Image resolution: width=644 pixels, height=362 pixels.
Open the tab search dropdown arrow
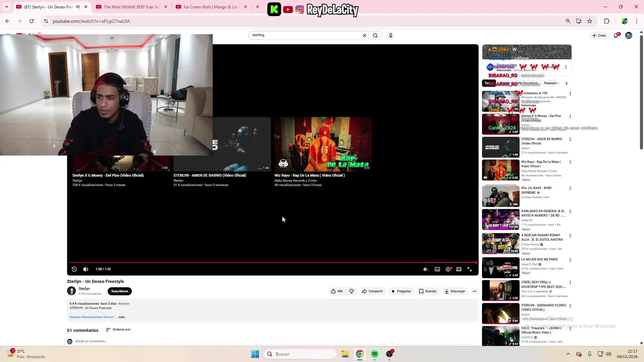point(7,7)
